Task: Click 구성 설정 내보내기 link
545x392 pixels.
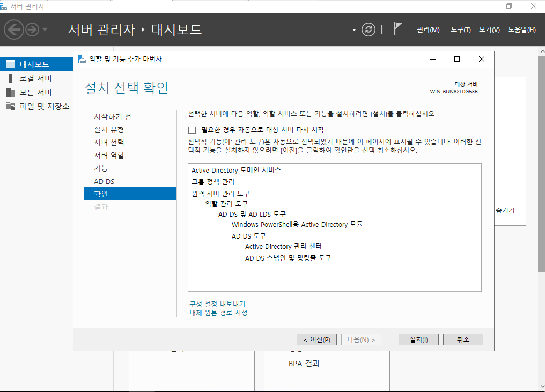Action: click(217, 304)
